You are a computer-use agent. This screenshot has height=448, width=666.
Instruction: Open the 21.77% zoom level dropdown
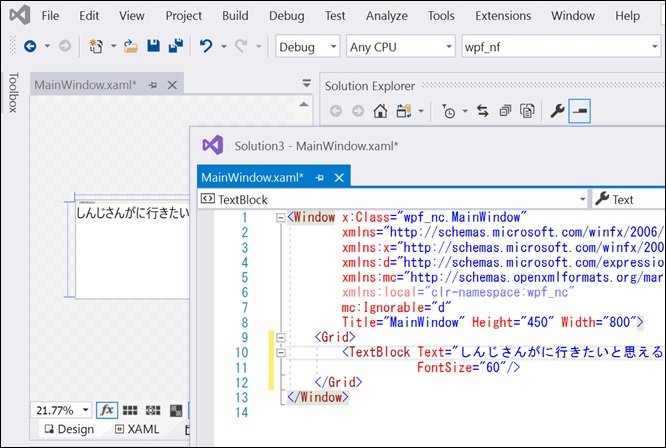pyautogui.click(x=61, y=410)
